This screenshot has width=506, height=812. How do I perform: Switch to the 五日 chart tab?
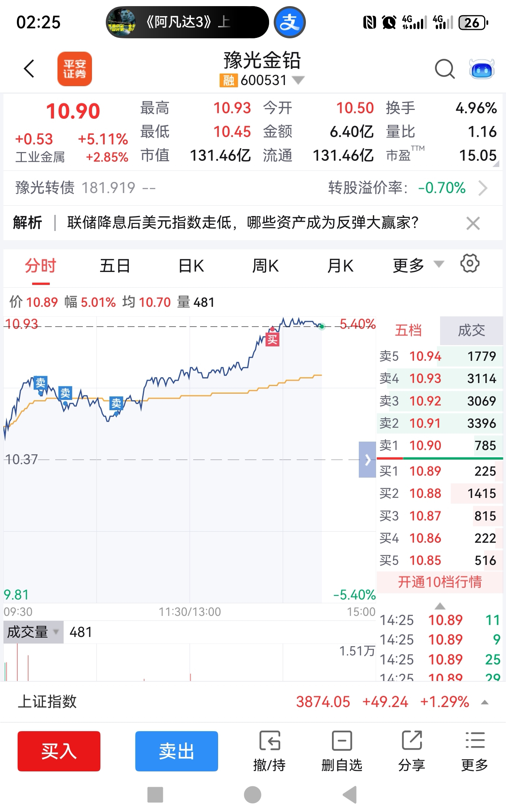click(x=115, y=265)
